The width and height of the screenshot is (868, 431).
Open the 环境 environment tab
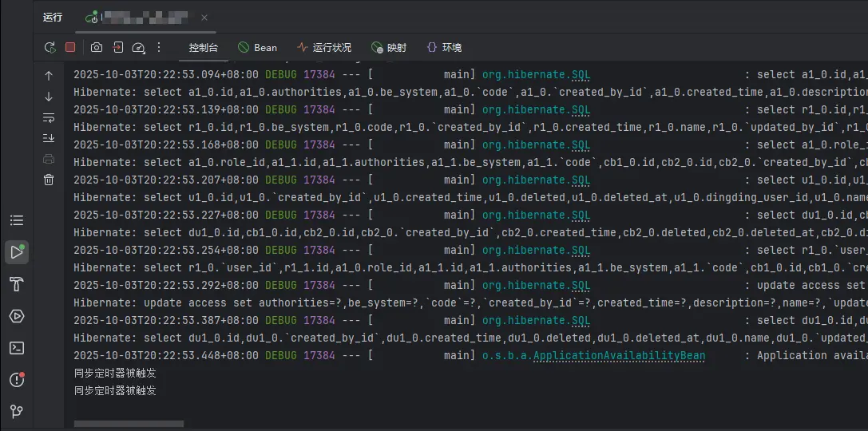444,48
